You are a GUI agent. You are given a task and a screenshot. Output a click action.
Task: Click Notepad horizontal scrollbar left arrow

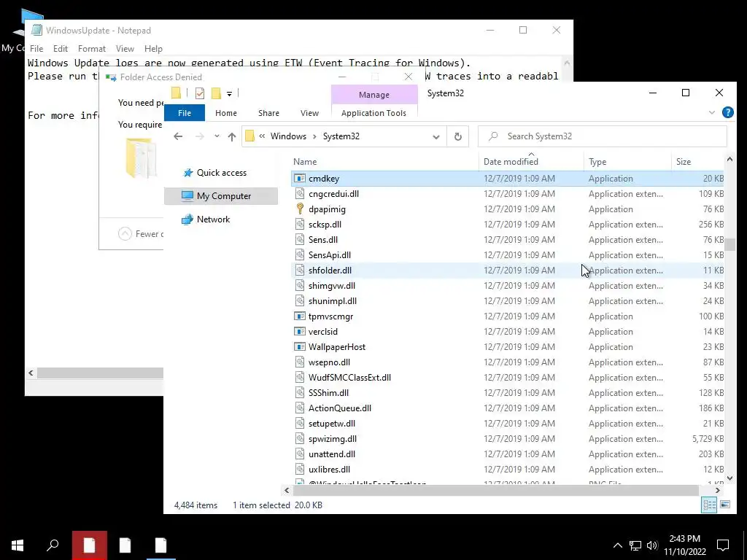pos(31,373)
